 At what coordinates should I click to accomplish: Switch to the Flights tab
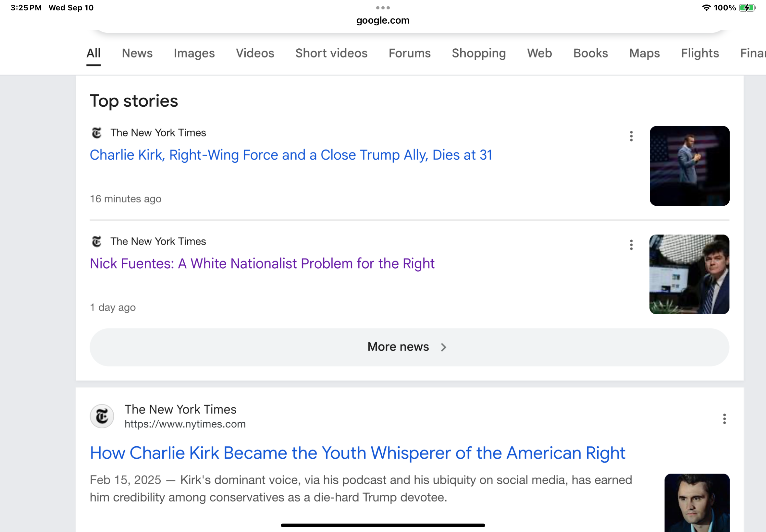(700, 53)
